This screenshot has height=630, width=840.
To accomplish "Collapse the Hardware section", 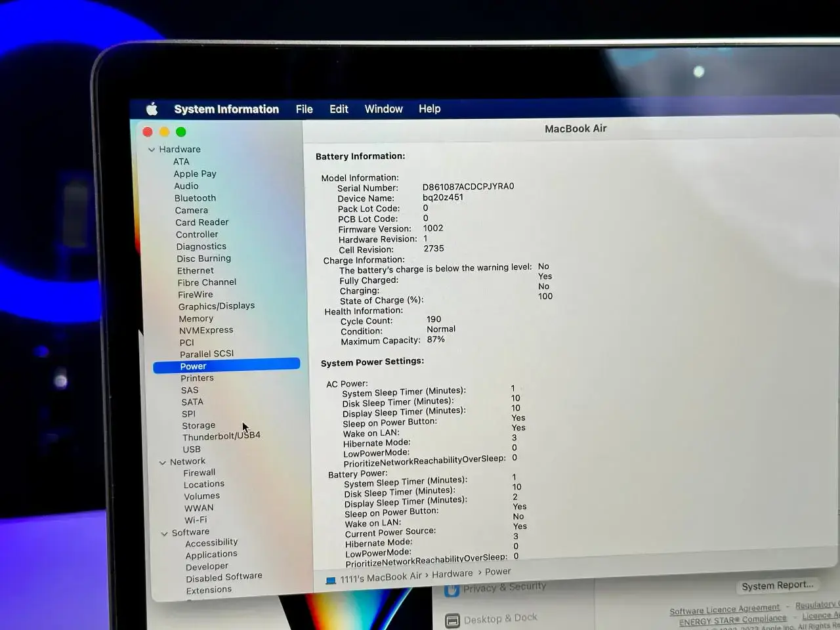I will click(x=152, y=150).
